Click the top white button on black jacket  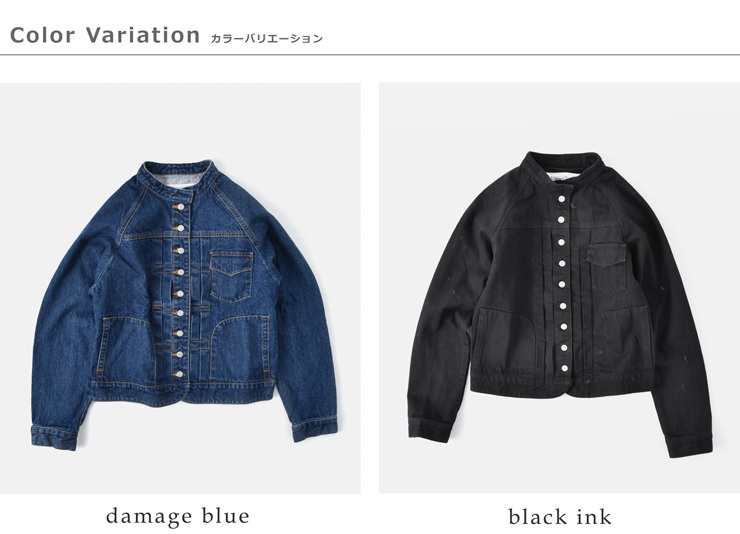click(562, 199)
